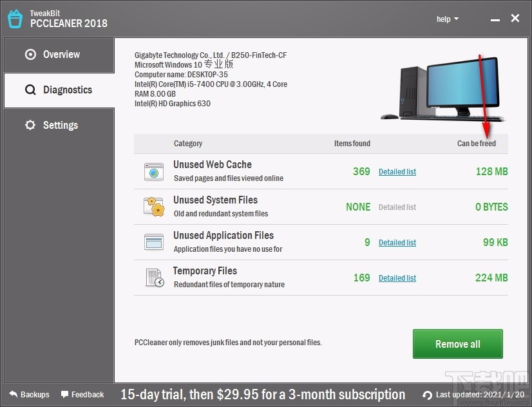This screenshot has width=532, height=407.
Task: Open Detailed list for Unused Application Files
Action: pos(397,243)
